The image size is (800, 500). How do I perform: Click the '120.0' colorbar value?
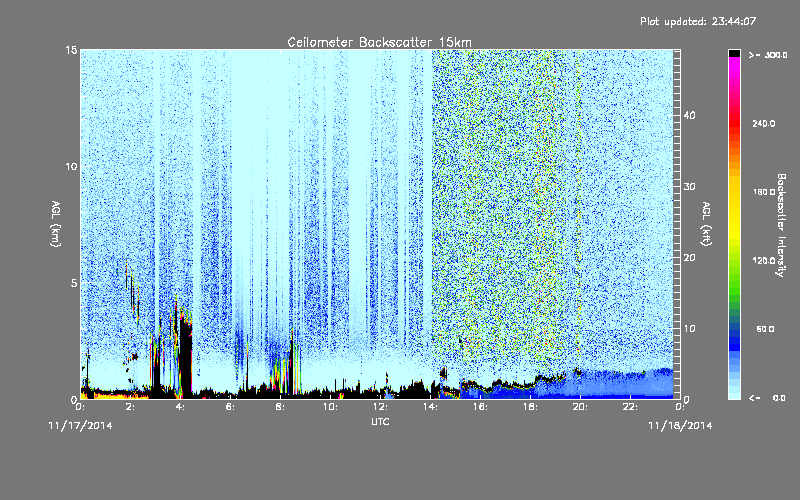[764, 261]
